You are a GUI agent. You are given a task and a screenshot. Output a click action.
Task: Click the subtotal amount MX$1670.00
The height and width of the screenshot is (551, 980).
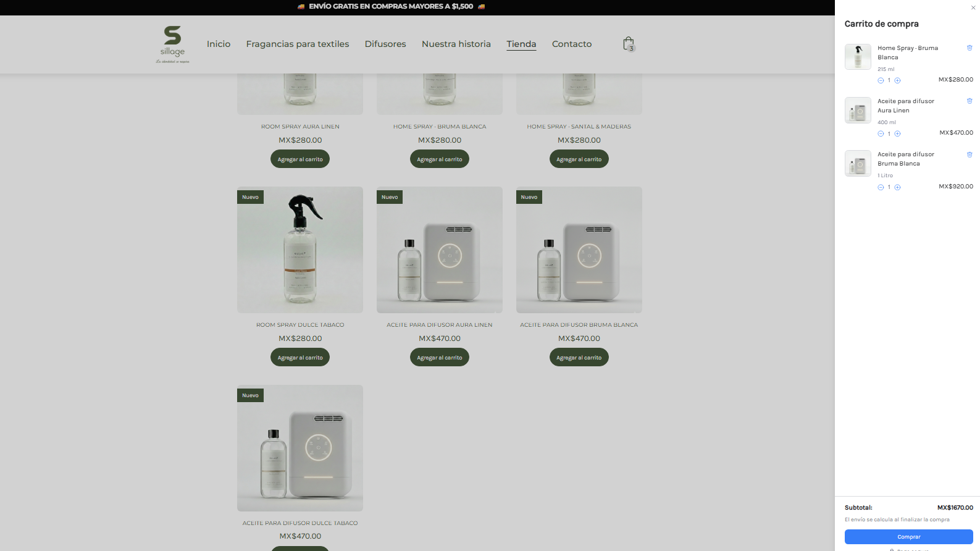955,508
